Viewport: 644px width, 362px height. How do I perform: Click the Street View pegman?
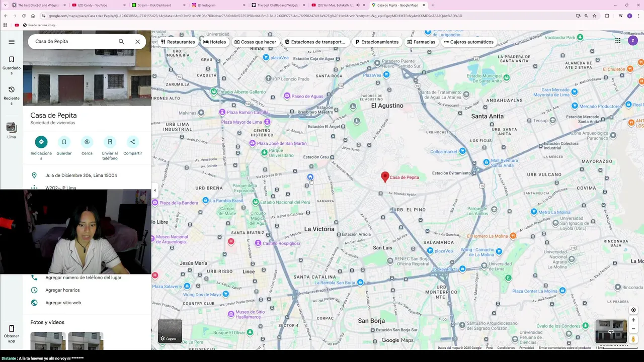[633, 339]
